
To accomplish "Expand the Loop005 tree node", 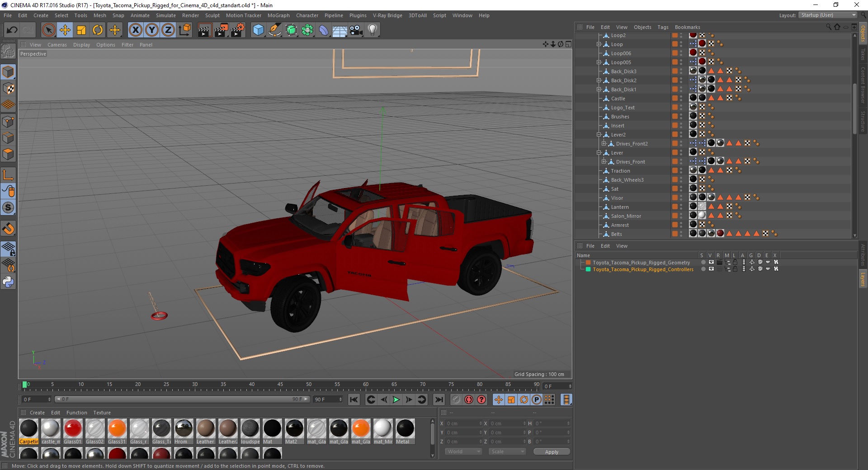I will 599,62.
